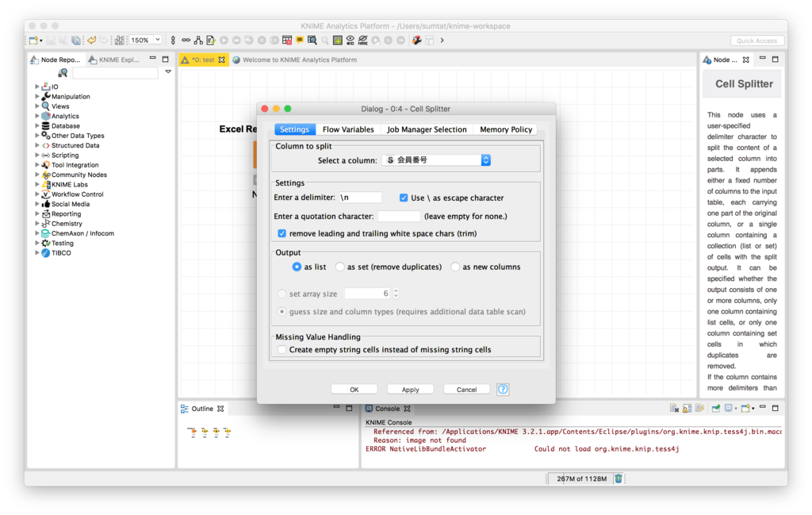Click the search icon in Node Repository
Image resolution: width=812 pixels, height=515 pixels.
(x=63, y=73)
